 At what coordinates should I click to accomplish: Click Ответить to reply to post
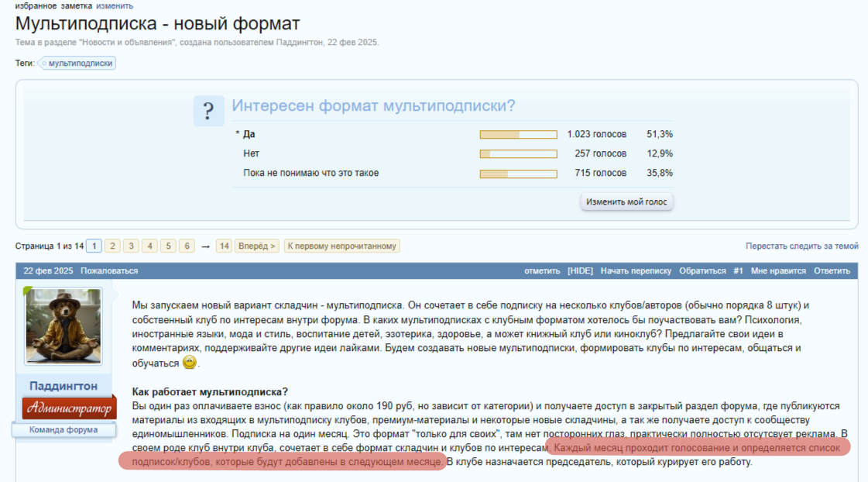(x=832, y=271)
